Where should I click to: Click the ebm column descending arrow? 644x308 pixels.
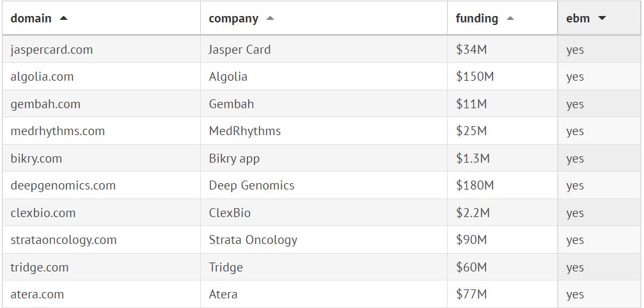coord(602,19)
